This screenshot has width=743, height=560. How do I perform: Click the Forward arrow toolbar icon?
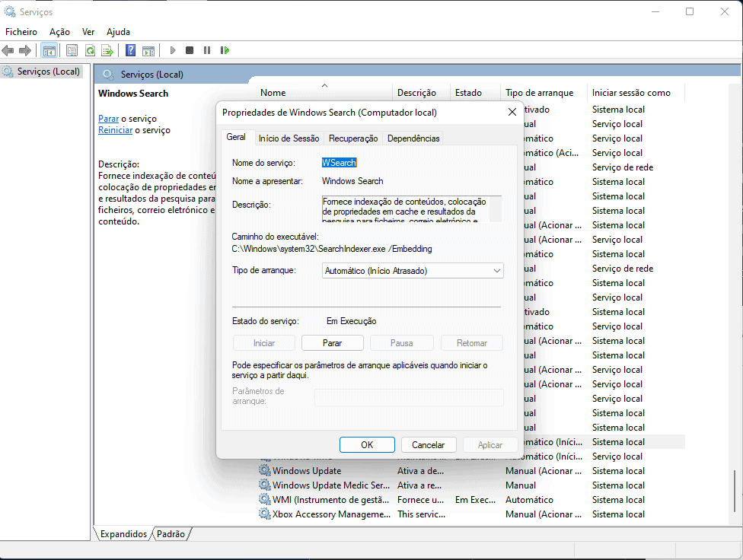(24, 50)
